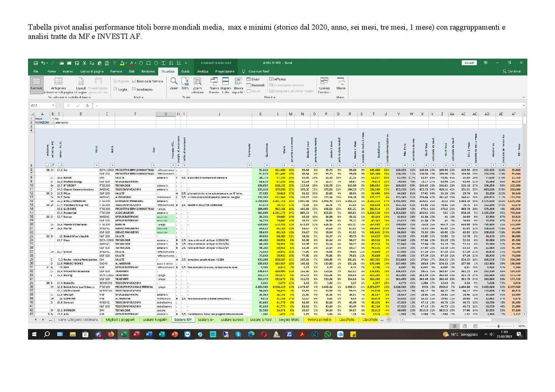Open filter dropdown in column J header

[249, 165]
